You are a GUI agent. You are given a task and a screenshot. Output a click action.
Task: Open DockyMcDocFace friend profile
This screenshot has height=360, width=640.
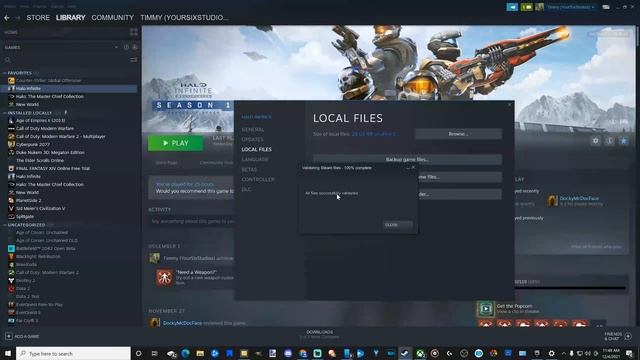(579, 198)
